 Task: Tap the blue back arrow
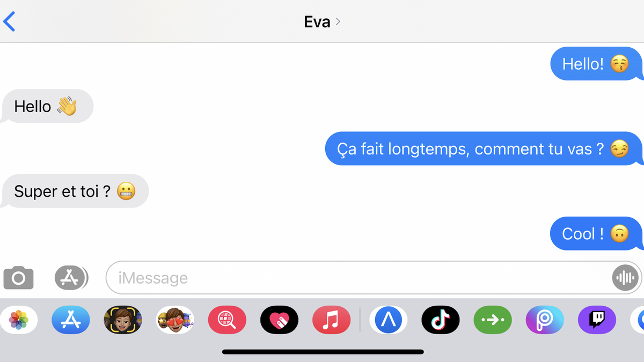coord(9,21)
